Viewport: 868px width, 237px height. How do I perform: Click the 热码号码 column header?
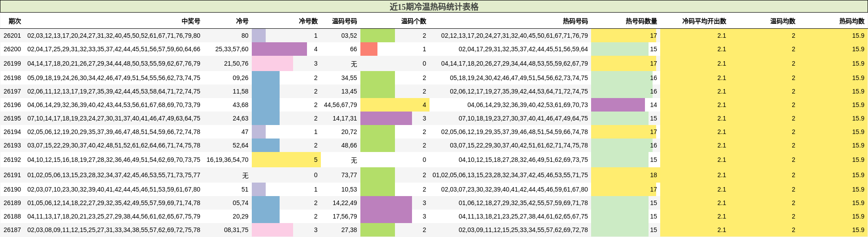pos(575,21)
